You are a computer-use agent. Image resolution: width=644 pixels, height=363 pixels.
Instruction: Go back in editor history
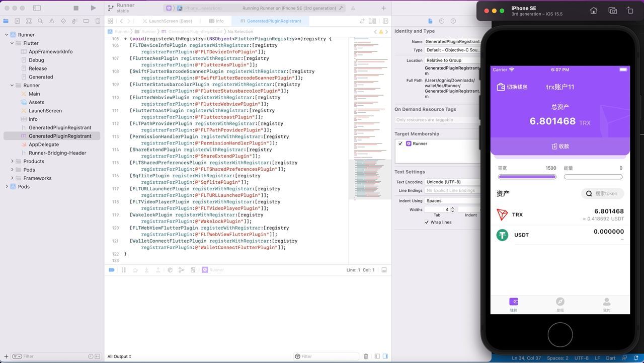(x=121, y=21)
